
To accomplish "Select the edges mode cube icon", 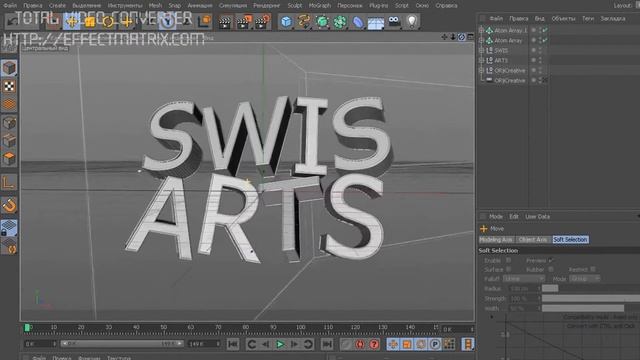I will (x=9, y=140).
